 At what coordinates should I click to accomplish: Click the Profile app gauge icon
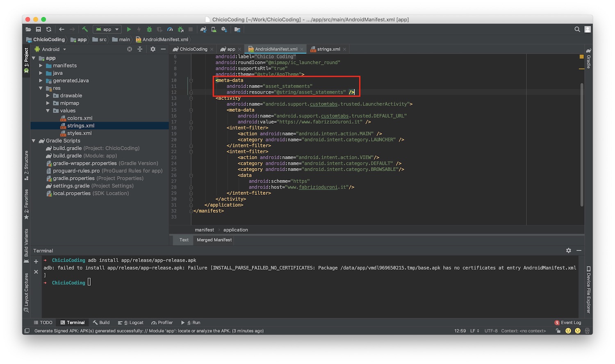(x=170, y=29)
